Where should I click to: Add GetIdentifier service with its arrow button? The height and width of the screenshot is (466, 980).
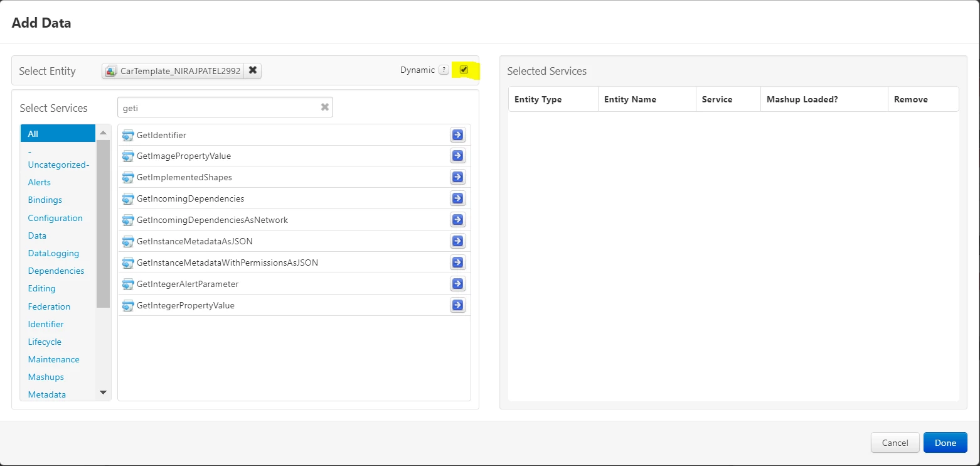click(458, 134)
